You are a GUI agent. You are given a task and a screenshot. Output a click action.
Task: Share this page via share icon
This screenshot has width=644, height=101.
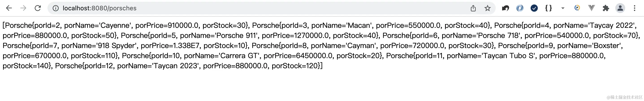click(x=473, y=8)
